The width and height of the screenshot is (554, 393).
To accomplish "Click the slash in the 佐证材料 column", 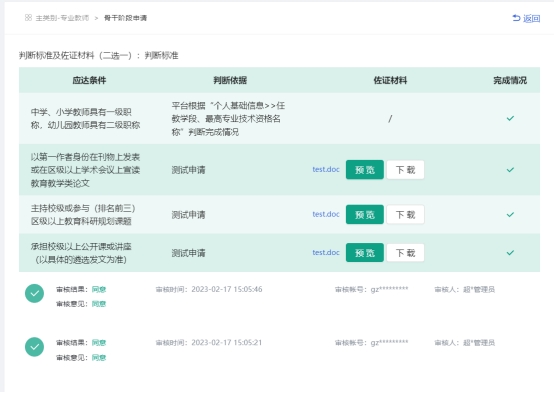I will tap(390, 119).
